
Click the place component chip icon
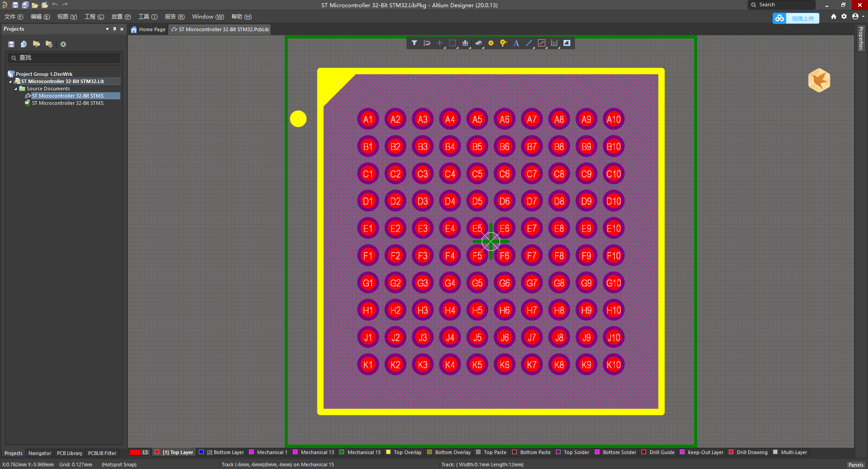478,43
